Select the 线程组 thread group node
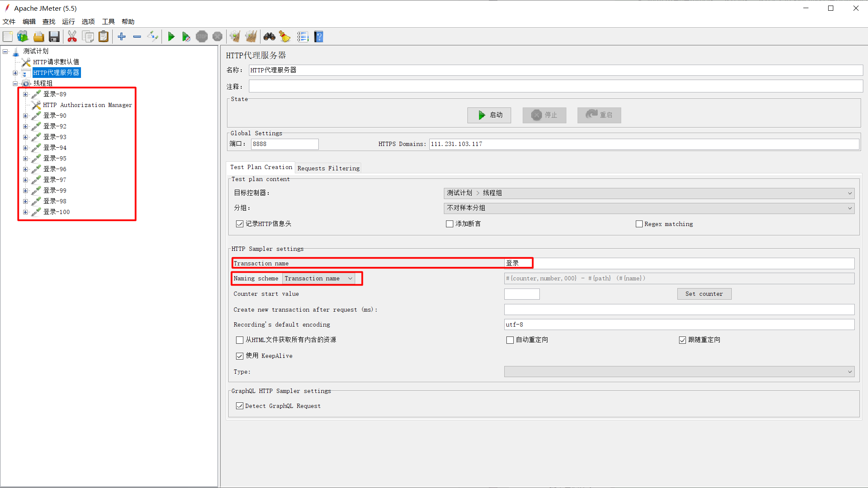 (x=43, y=83)
